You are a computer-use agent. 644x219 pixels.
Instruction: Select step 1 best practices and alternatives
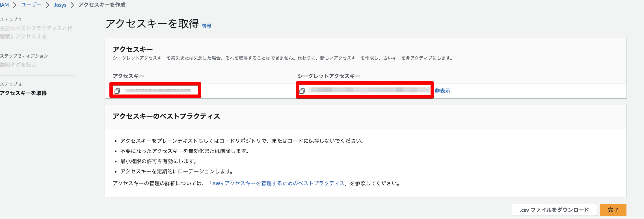pyautogui.click(x=36, y=32)
